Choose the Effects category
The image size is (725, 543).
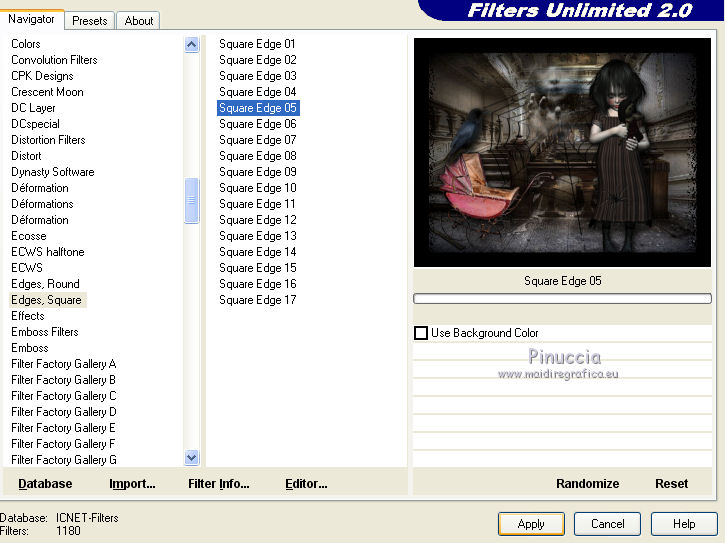tap(28, 316)
